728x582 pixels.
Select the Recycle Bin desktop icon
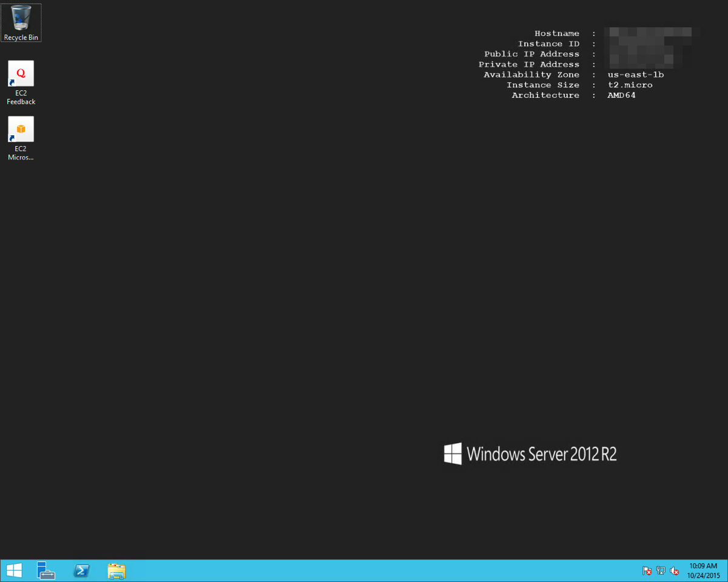coord(21,22)
